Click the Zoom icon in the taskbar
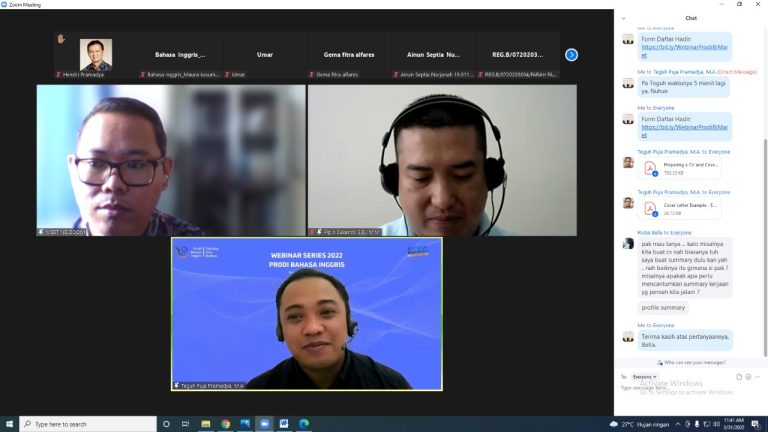The image size is (768, 432). point(264,424)
